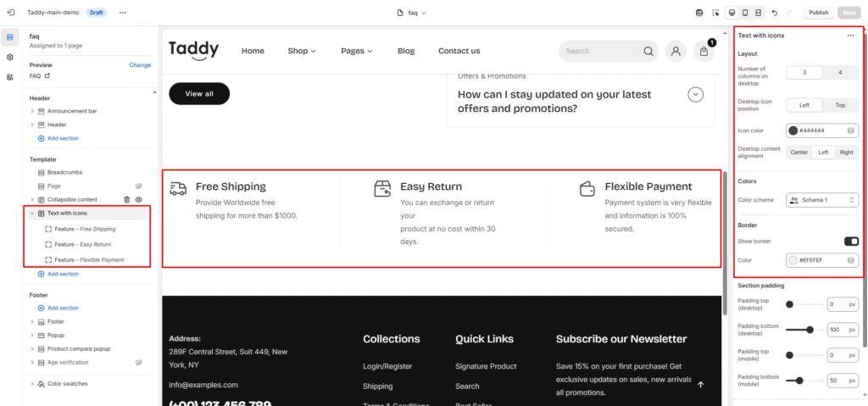
Task: Click the cart bag icon
Action: (x=704, y=51)
